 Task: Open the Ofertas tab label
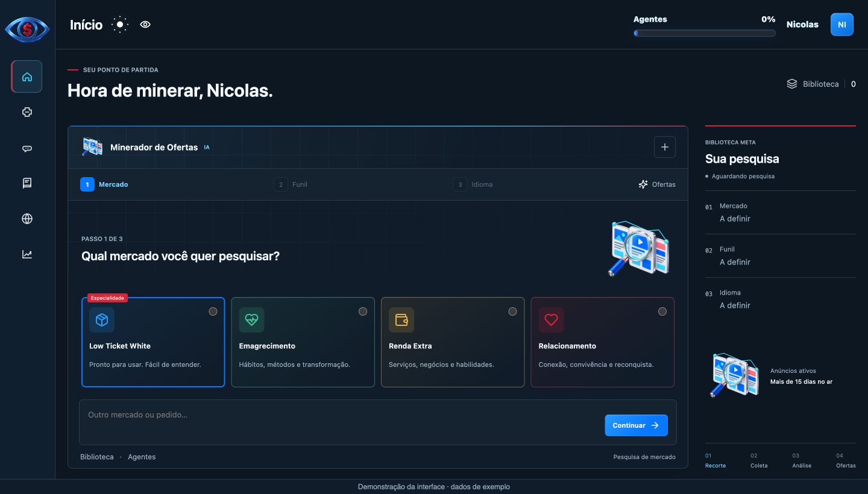click(664, 184)
